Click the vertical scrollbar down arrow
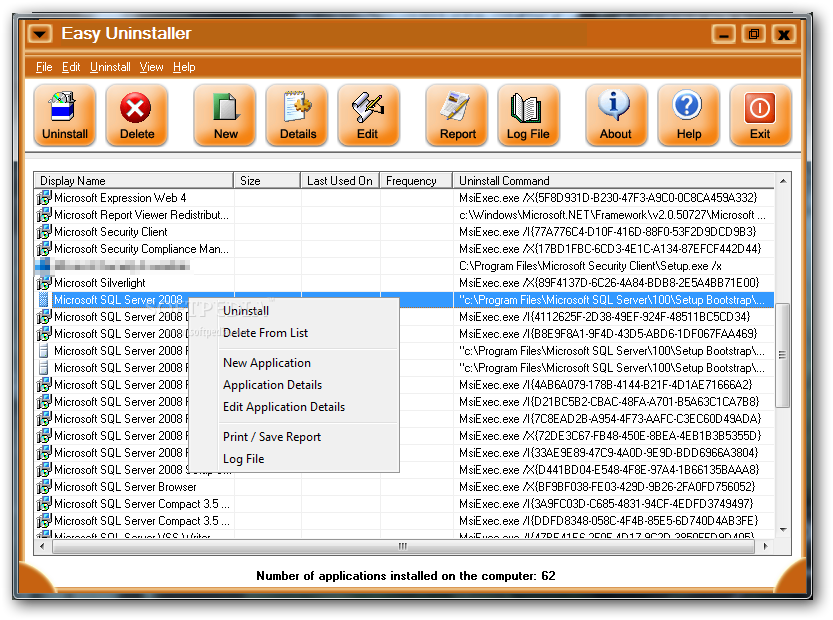 (x=783, y=530)
